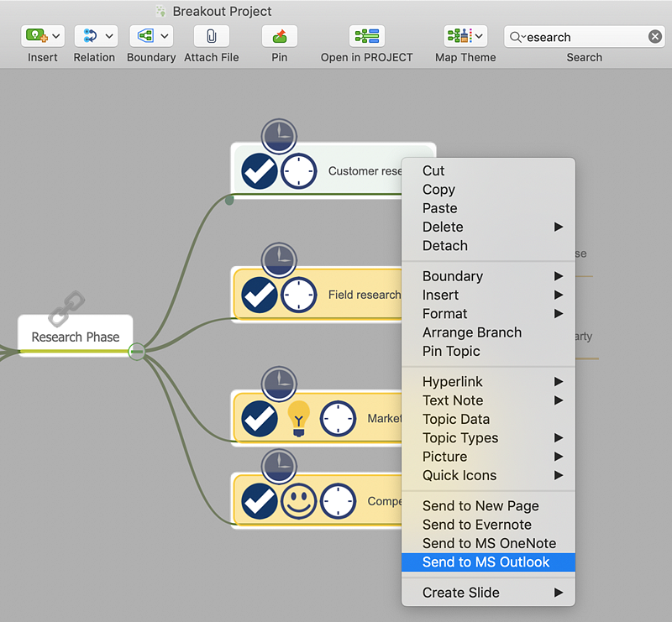This screenshot has height=622, width=672.
Task: Choose Arrange Branch from context menu
Action: point(472,332)
